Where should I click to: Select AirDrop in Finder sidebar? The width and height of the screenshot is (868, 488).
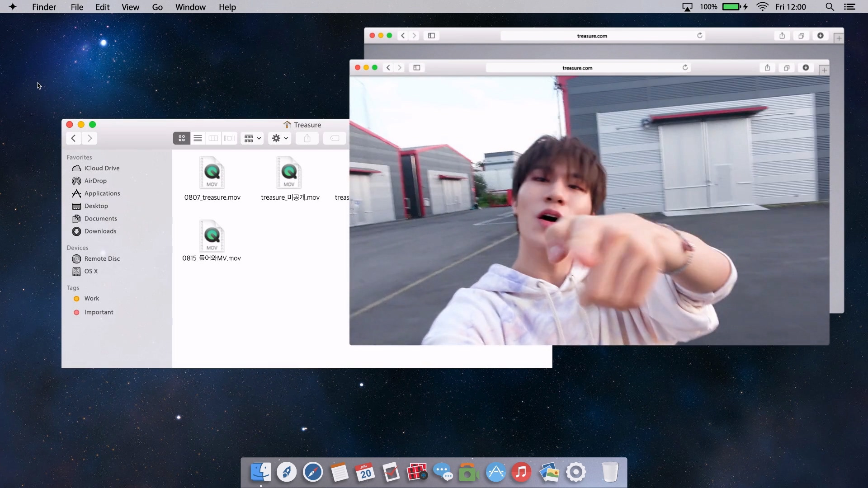click(x=95, y=181)
